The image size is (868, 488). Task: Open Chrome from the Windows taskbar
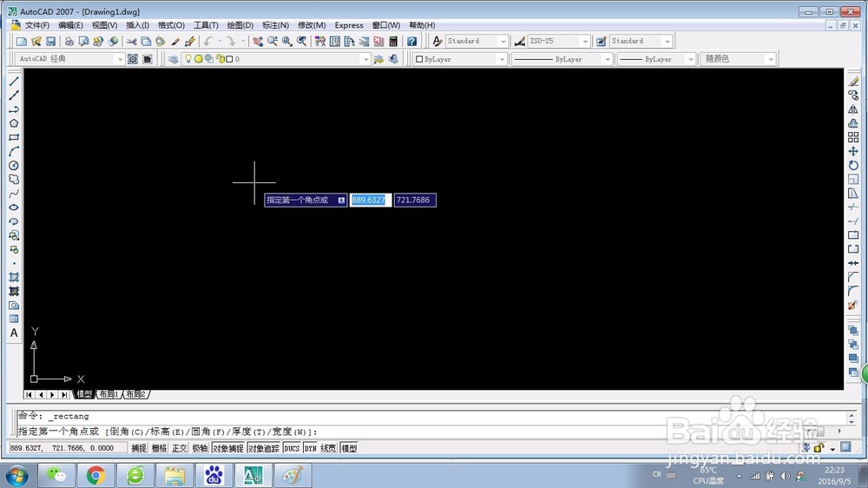pos(95,475)
